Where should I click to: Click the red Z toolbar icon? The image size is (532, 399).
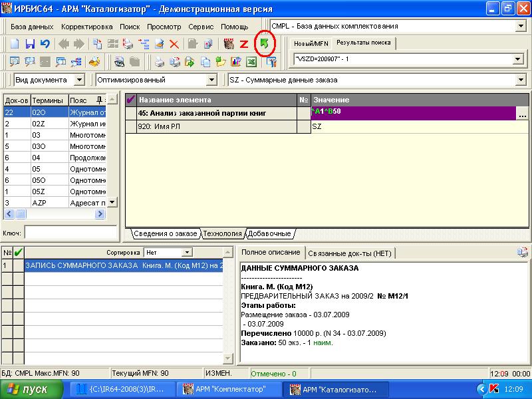(244, 44)
